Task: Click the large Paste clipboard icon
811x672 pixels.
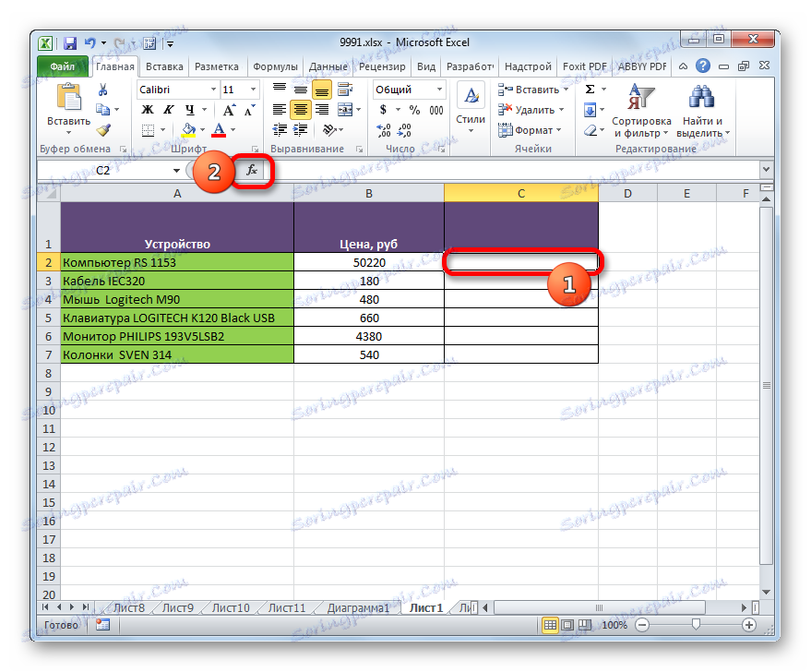Action: pyautogui.click(x=69, y=98)
